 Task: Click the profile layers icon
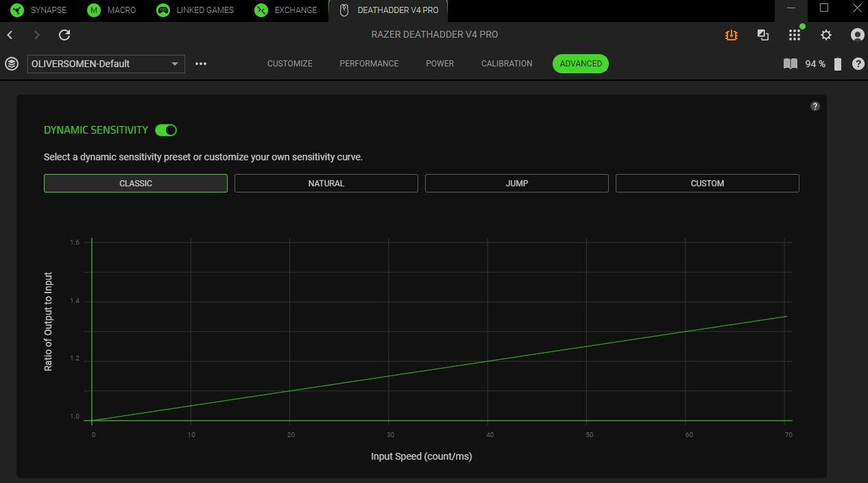[x=12, y=64]
